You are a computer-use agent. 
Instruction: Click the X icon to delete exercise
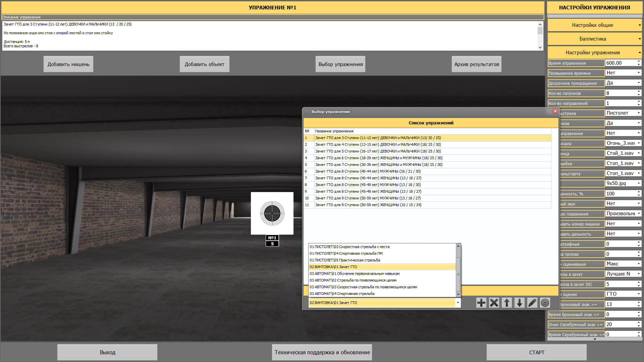pyautogui.click(x=494, y=303)
